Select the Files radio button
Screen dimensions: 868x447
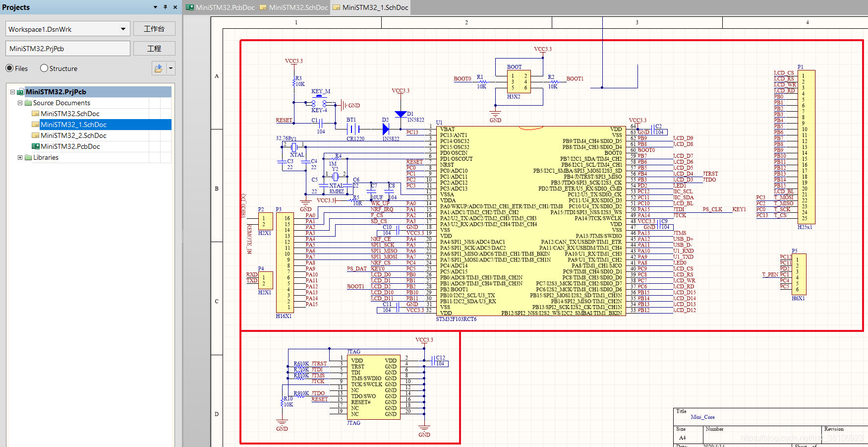(9, 68)
